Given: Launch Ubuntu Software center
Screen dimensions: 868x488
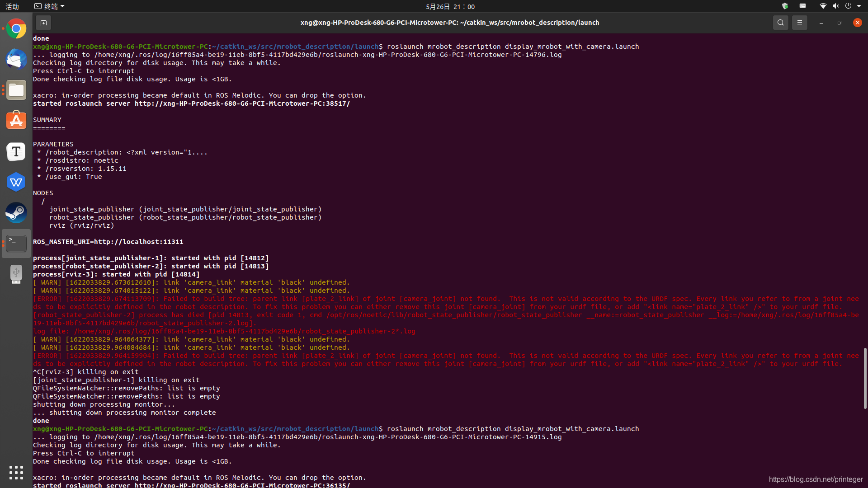Looking at the screenshot, I should click(x=16, y=121).
